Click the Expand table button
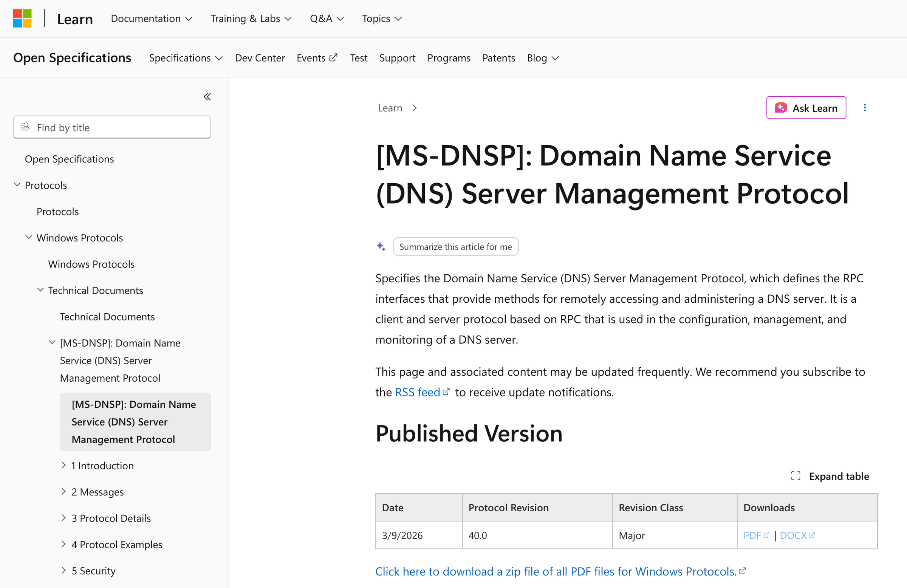Viewport: 907px width, 588px height. coord(830,476)
